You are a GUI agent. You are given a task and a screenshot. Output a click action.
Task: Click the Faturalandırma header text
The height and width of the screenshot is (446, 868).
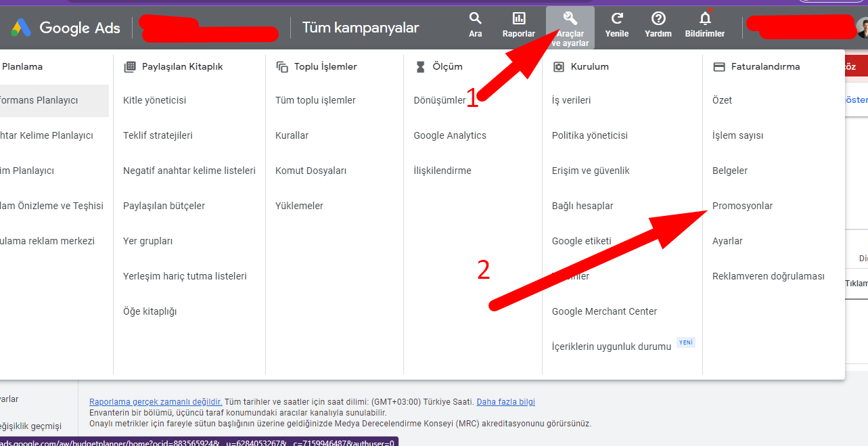click(765, 66)
